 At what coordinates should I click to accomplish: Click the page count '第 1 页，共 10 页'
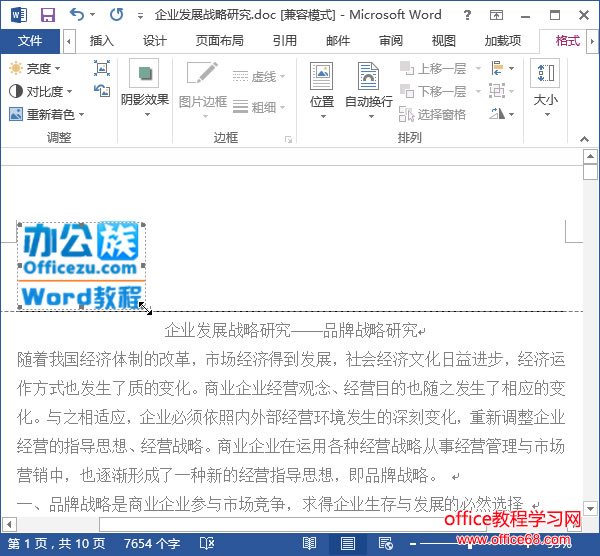pos(56,543)
